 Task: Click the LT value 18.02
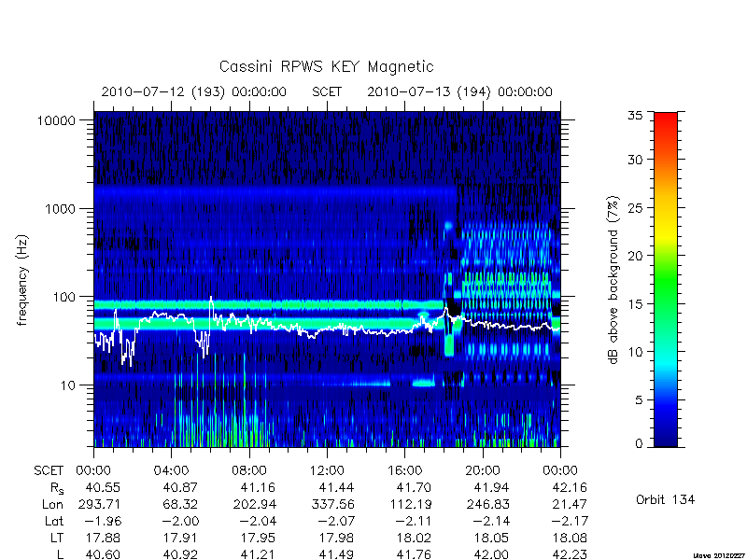414,539
